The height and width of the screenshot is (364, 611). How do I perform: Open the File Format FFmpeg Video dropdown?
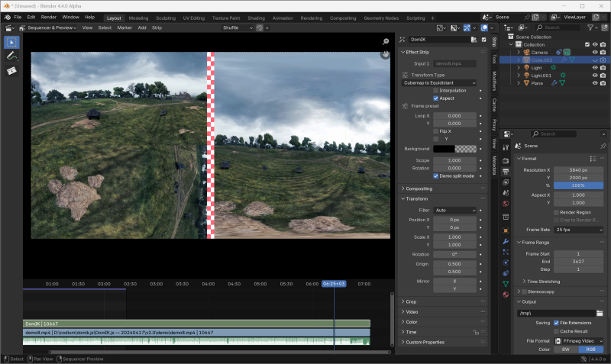tap(579, 341)
